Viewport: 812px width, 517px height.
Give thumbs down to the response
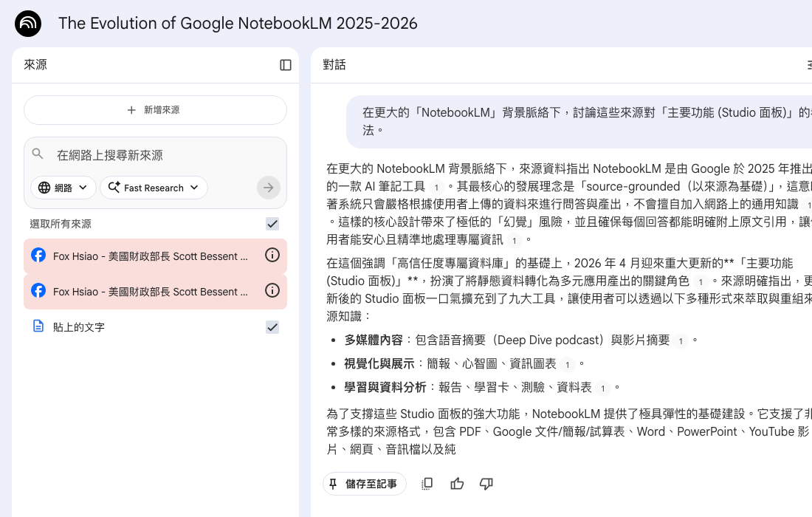pyautogui.click(x=486, y=484)
